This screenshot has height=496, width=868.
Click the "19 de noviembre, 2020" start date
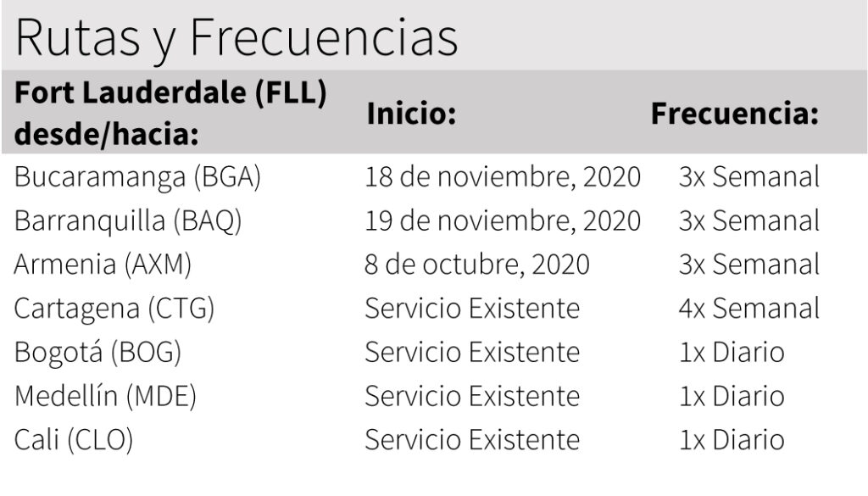click(x=503, y=221)
